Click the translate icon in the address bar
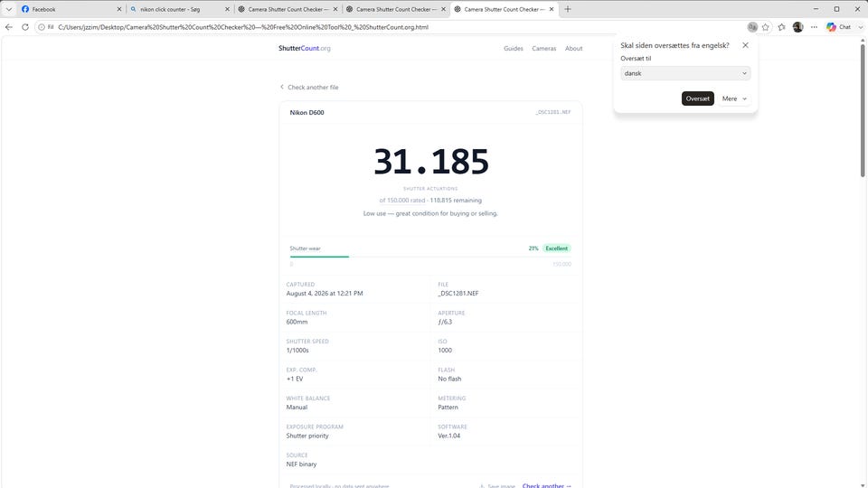This screenshot has width=868, height=488. (752, 27)
